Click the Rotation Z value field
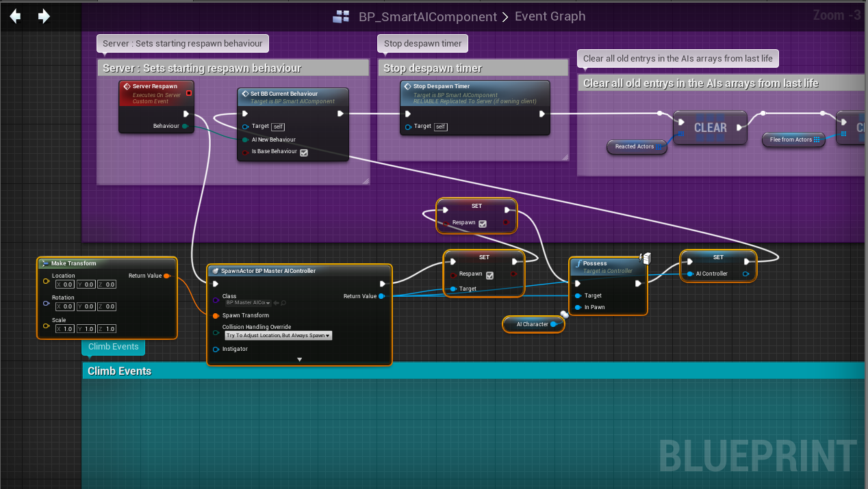 coord(107,306)
